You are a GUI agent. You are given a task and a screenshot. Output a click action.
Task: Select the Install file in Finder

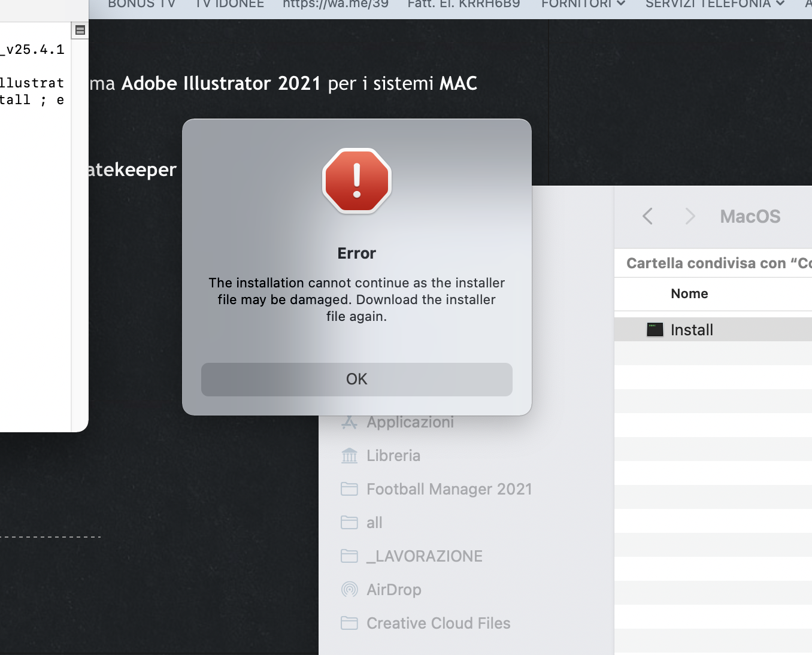713,329
